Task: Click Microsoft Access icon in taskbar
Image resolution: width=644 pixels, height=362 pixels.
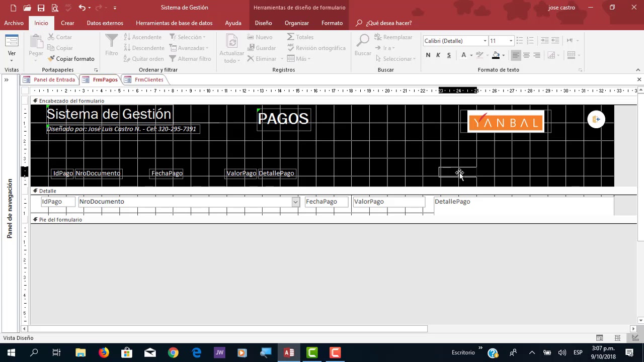Action: (x=289, y=352)
